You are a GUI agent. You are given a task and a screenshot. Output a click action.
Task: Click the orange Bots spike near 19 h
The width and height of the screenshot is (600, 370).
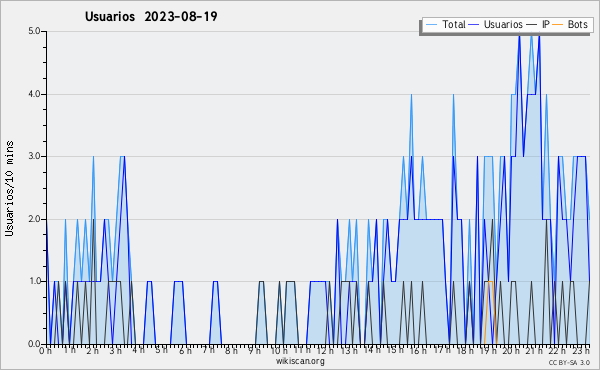click(490, 312)
